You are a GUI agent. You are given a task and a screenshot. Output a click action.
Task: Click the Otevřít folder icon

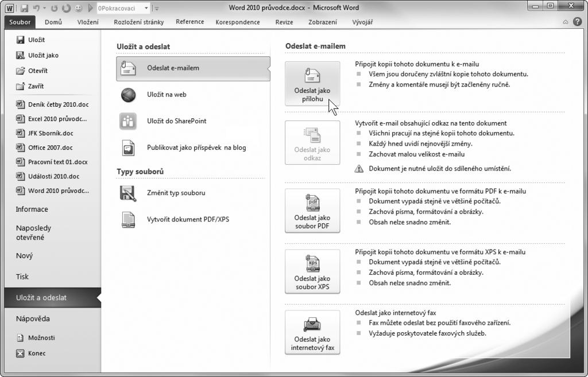[x=20, y=71]
